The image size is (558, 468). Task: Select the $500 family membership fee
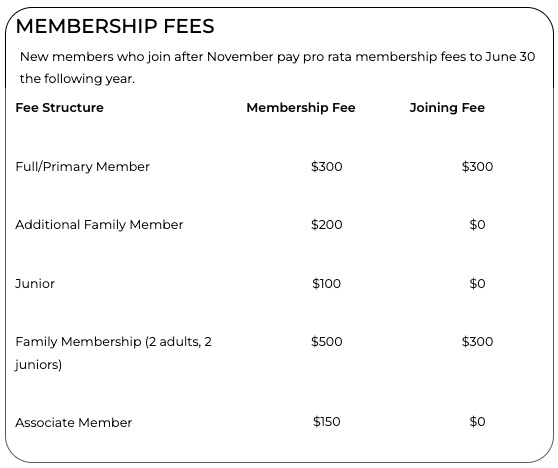point(326,342)
